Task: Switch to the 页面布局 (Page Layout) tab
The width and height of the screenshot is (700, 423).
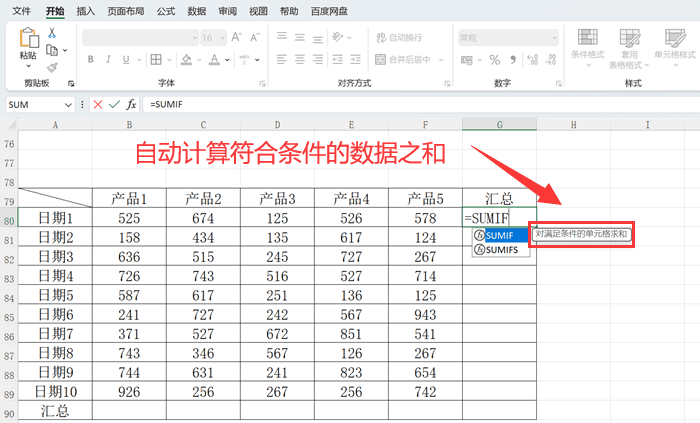Action: click(x=125, y=11)
